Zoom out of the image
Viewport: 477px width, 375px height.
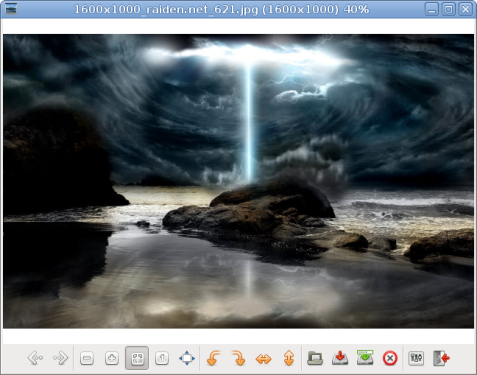click(87, 358)
